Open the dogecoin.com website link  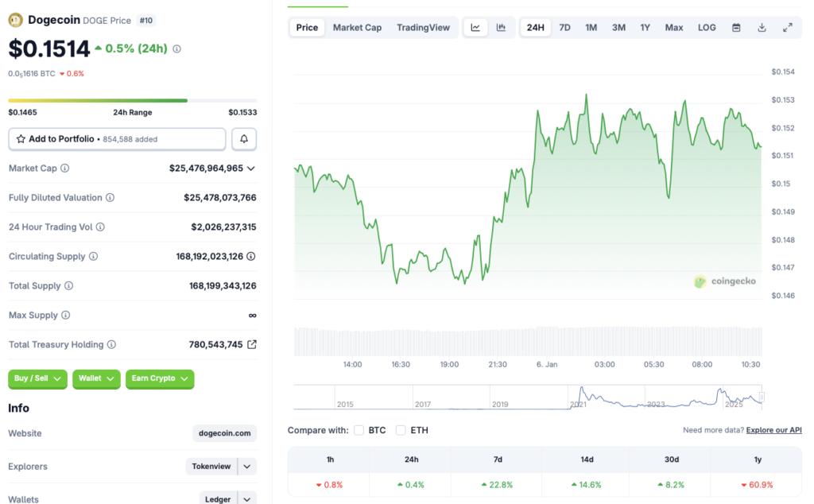point(224,433)
